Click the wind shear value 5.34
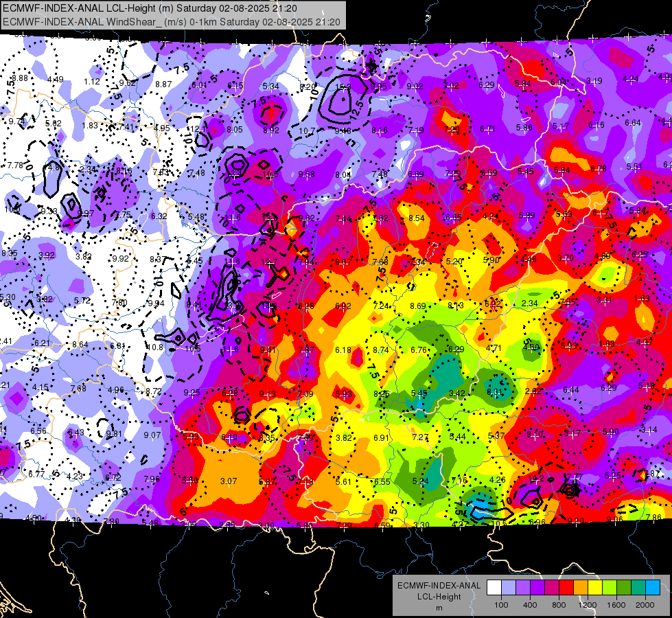Image resolution: width=672 pixels, height=618 pixels. pyautogui.click(x=271, y=87)
